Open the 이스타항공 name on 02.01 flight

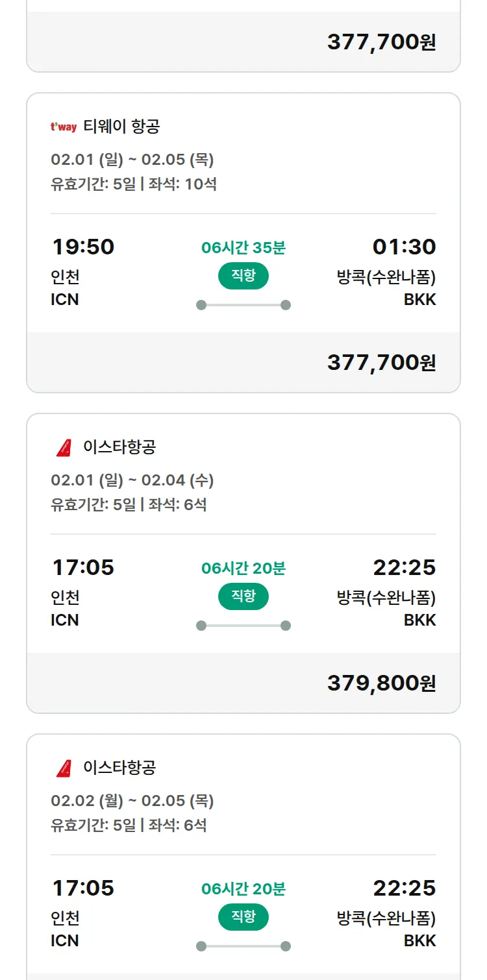tap(119, 447)
